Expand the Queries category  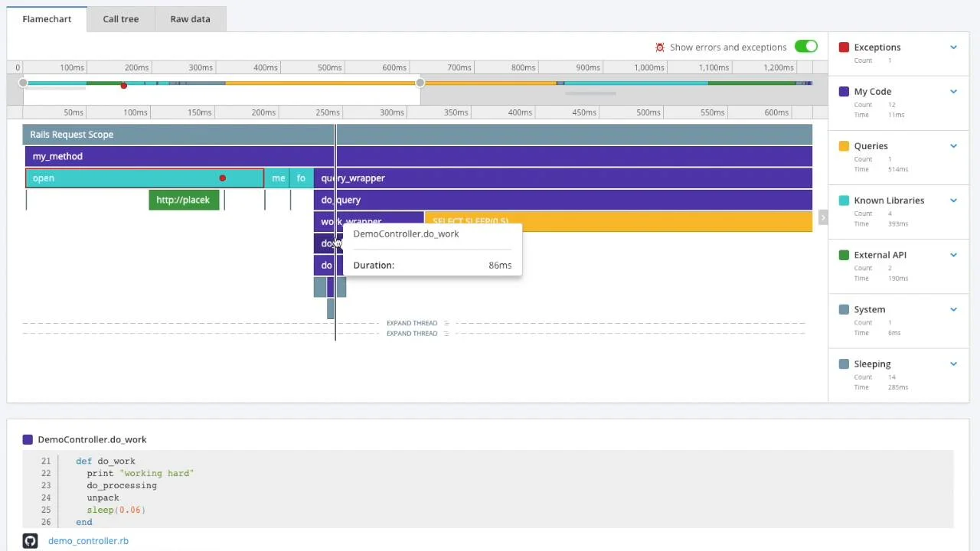[953, 145]
